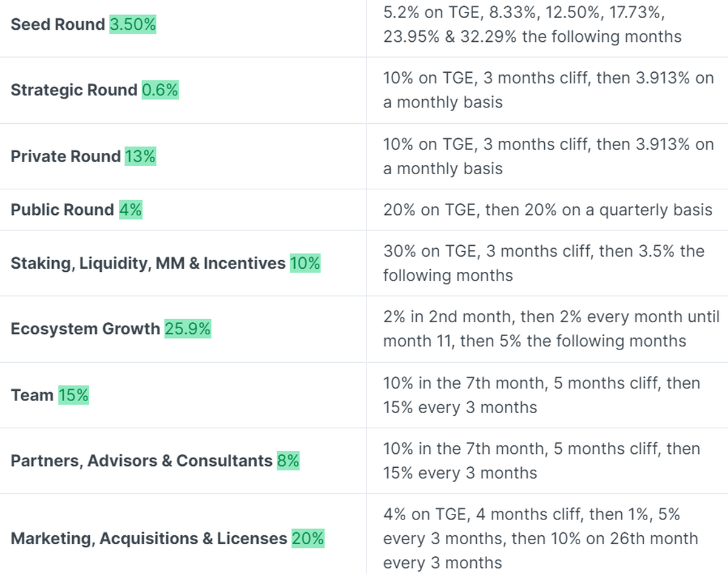Click the Strategic Round label

click(x=74, y=90)
